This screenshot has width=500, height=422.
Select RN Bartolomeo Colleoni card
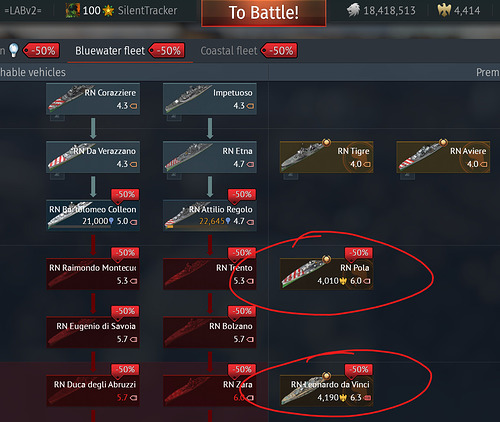(93, 215)
